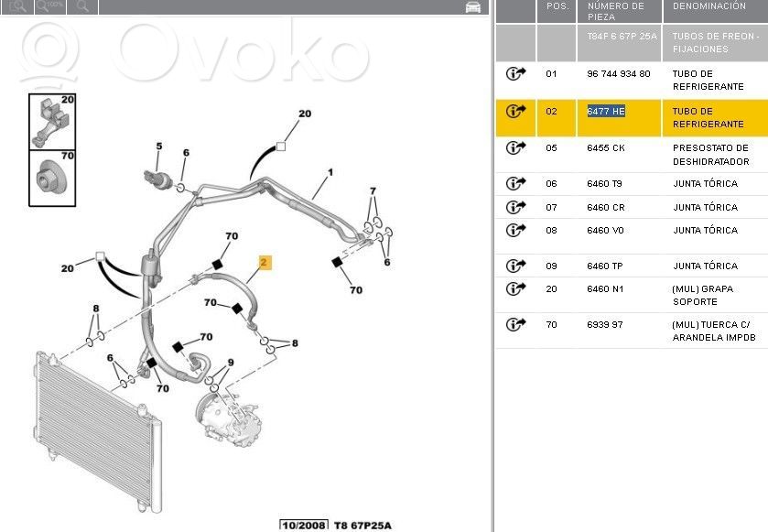The image size is (768, 532).
Task: Click callout 7 above the O-rings
Action: [373, 191]
